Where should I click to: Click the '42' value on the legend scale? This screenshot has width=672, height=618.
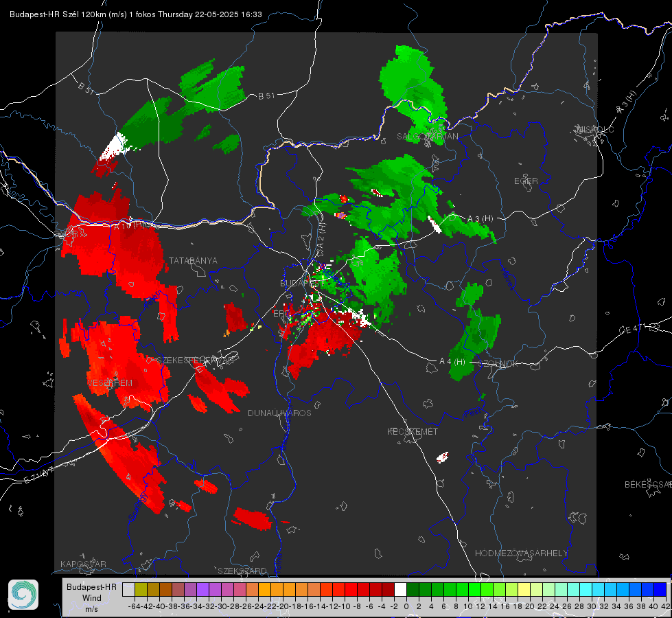pos(665,606)
